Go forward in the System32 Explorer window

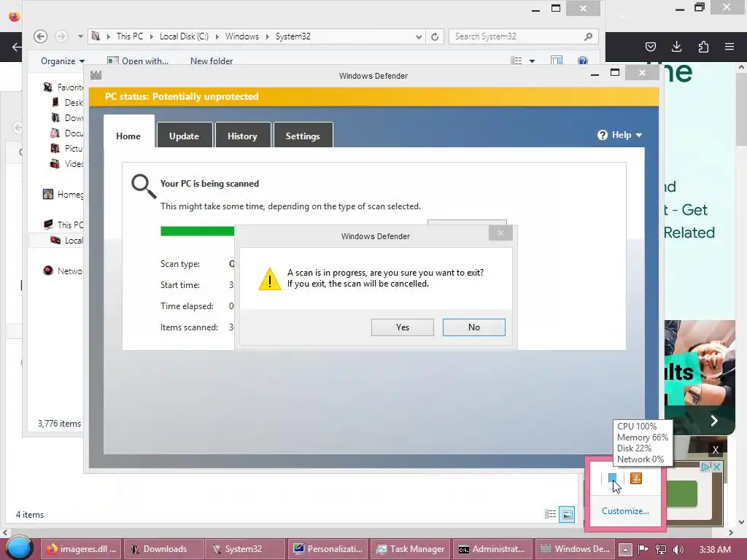pyautogui.click(x=61, y=36)
